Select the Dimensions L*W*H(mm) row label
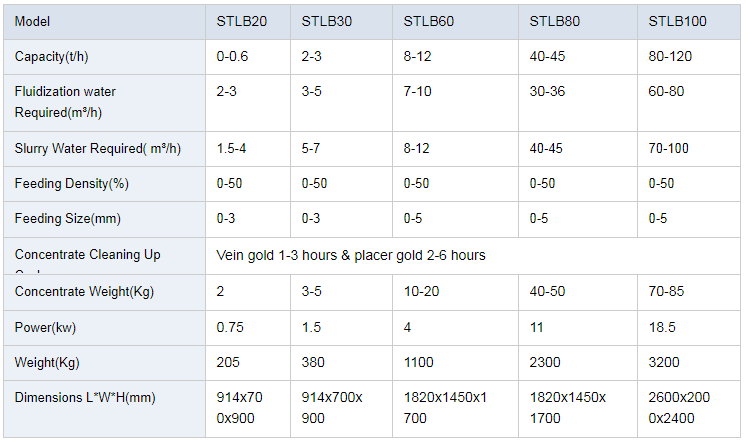The width and height of the screenshot is (747, 443). pyautogui.click(x=85, y=397)
